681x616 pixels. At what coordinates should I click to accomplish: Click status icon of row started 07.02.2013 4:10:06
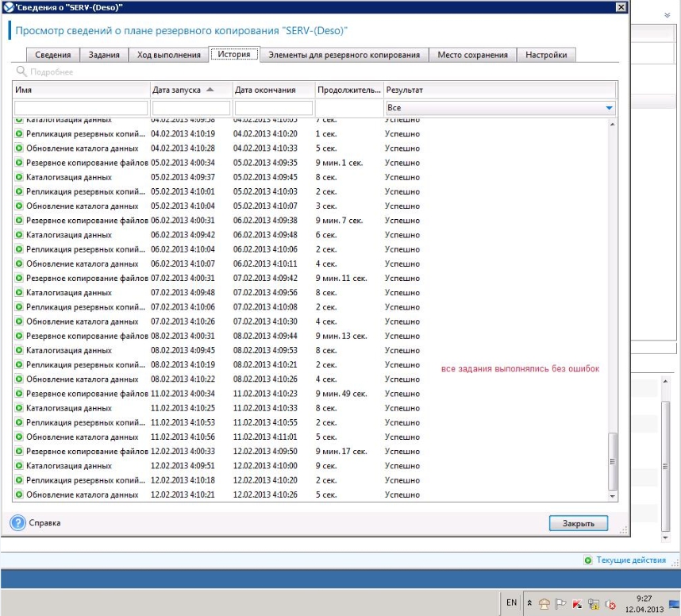click(19, 306)
